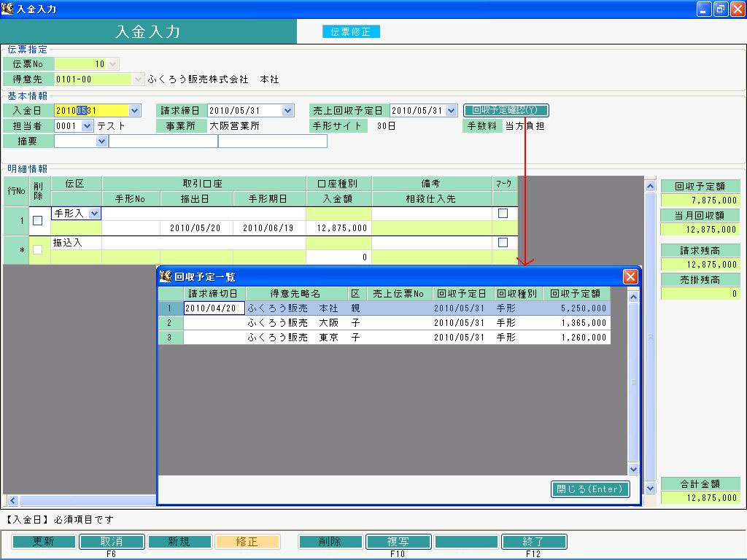Select row 2 header in 回収予定一覧
The width and height of the screenshot is (747, 560).
171,323
